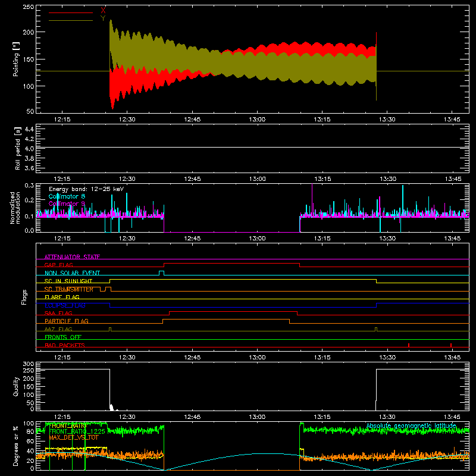This screenshot has width=476, height=476.
Task: Click the BAD_PACKETS red marker near 13:45
Action: [x=451, y=345]
